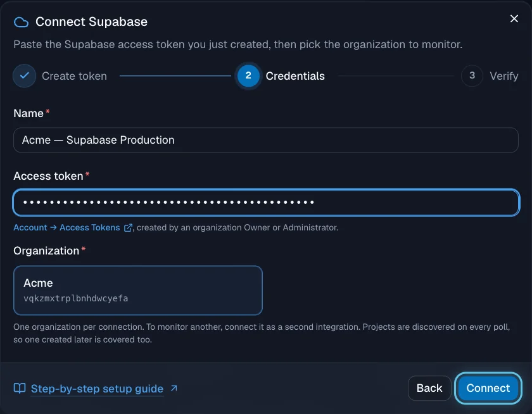Open the Account → Access Tokens link
Image resolution: width=532 pixels, height=414 pixels.
[x=73, y=227]
